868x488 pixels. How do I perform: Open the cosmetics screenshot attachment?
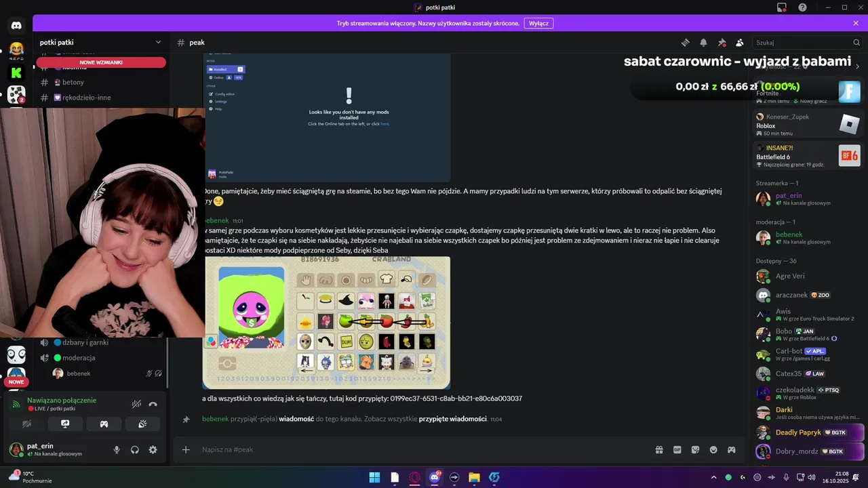click(x=326, y=323)
